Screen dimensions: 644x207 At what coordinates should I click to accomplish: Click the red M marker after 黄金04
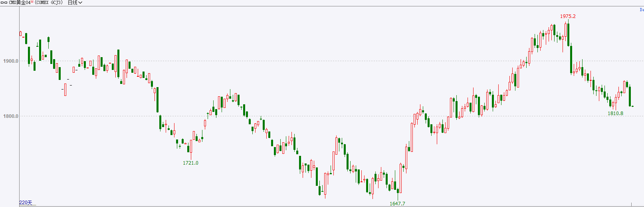click(32, 2)
